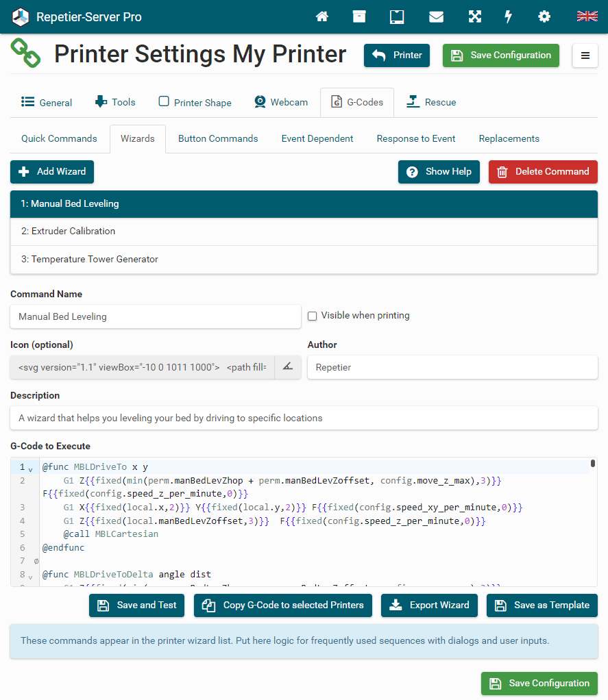Click the tablet display icon in navbar

397,17
